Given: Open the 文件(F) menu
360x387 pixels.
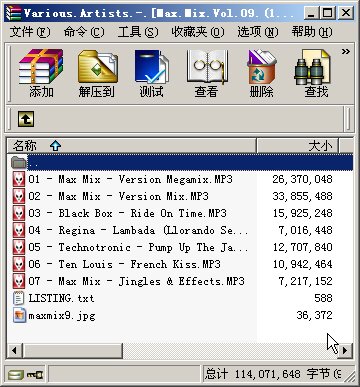Looking at the screenshot, I should [x=30, y=32].
